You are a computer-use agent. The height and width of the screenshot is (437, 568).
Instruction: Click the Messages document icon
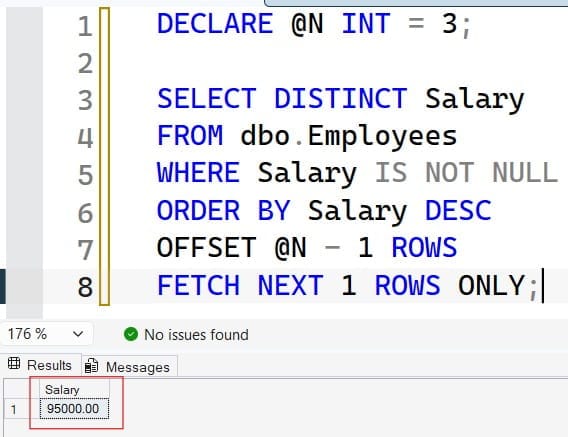pyautogui.click(x=91, y=366)
